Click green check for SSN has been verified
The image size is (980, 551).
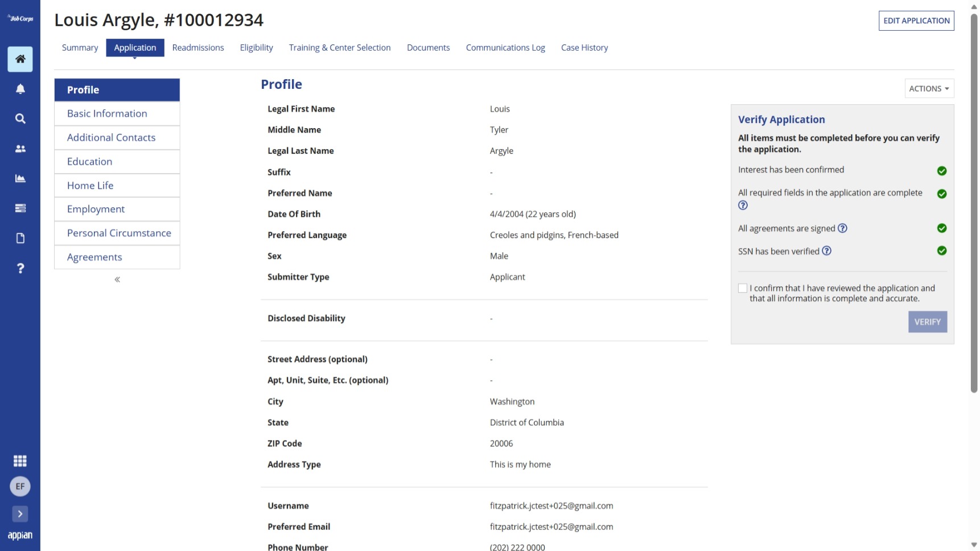click(x=942, y=251)
